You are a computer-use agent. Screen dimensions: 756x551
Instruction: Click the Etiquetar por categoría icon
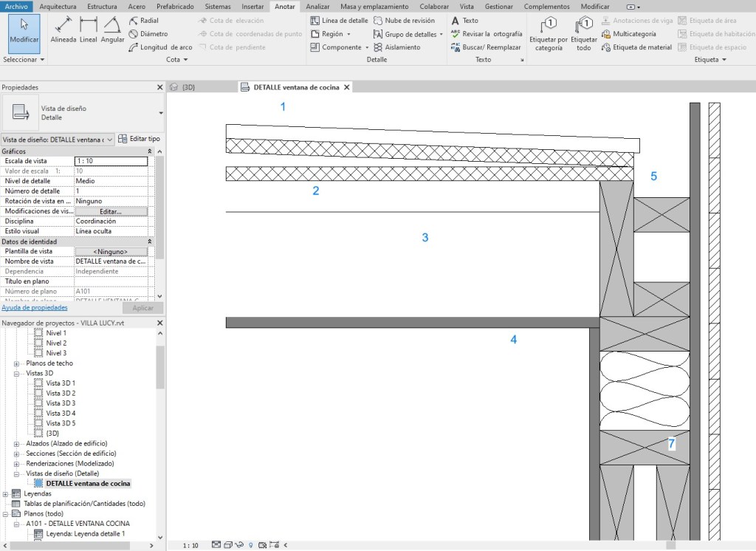click(549, 34)
